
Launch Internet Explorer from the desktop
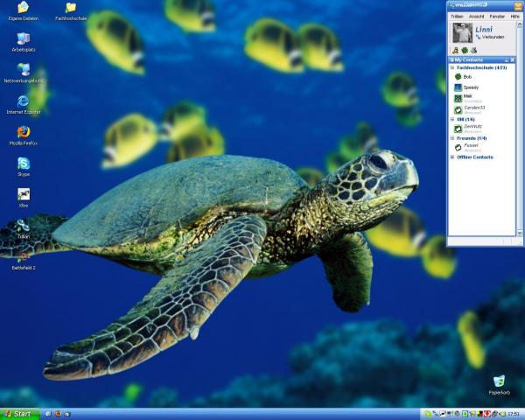click(24, 104)
